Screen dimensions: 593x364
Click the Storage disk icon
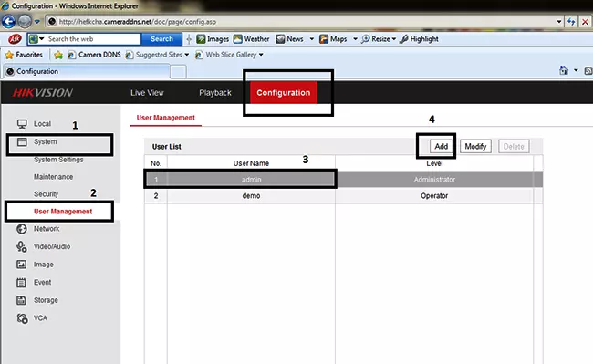(x=22, y=300)
